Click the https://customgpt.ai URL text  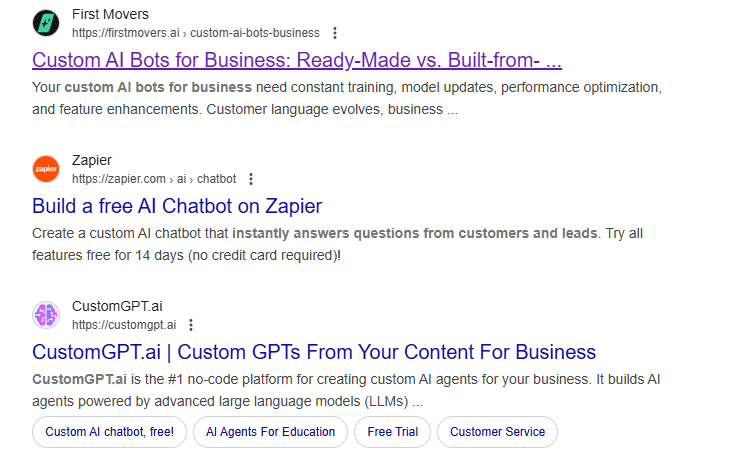(x=124, y=325)
